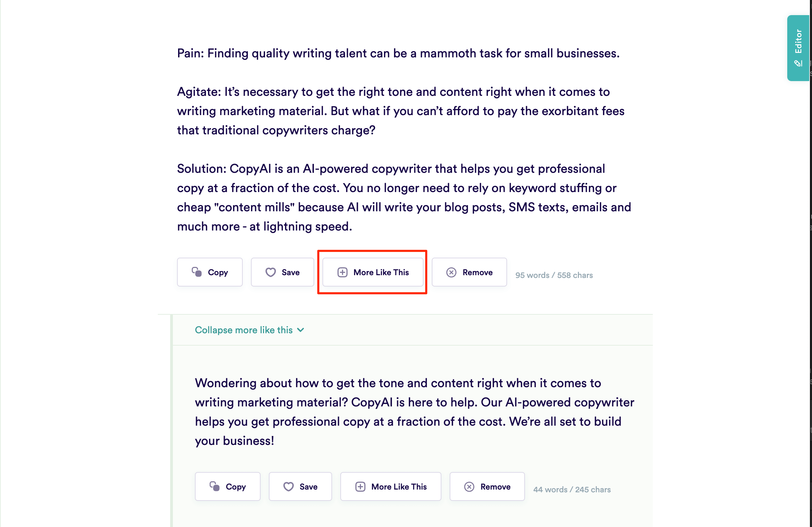Click the heart icon in the first Save button
This screenshot has height=527, width=812.
pyautogui.click(x=271, y=272)
